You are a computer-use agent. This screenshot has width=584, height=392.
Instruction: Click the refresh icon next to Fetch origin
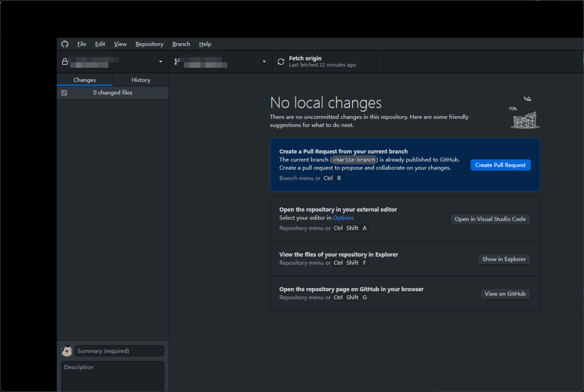[x=281, y=61]
